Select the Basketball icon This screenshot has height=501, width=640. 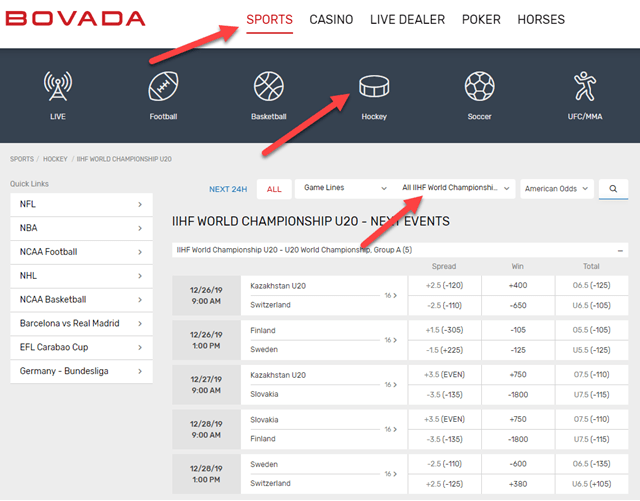tap(269, 88)
